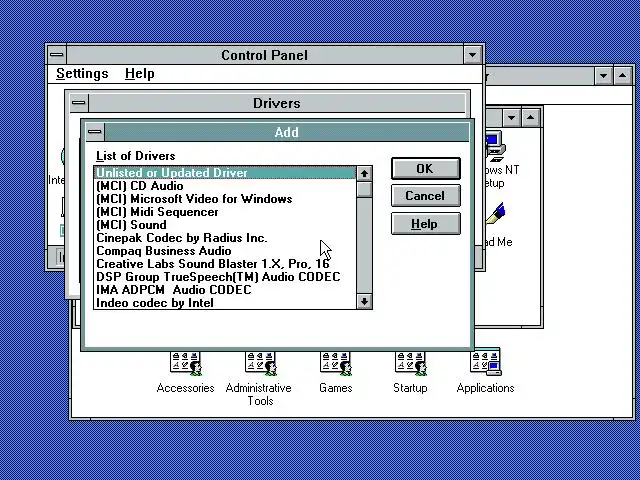Minimize the Program Manager window

603,76
